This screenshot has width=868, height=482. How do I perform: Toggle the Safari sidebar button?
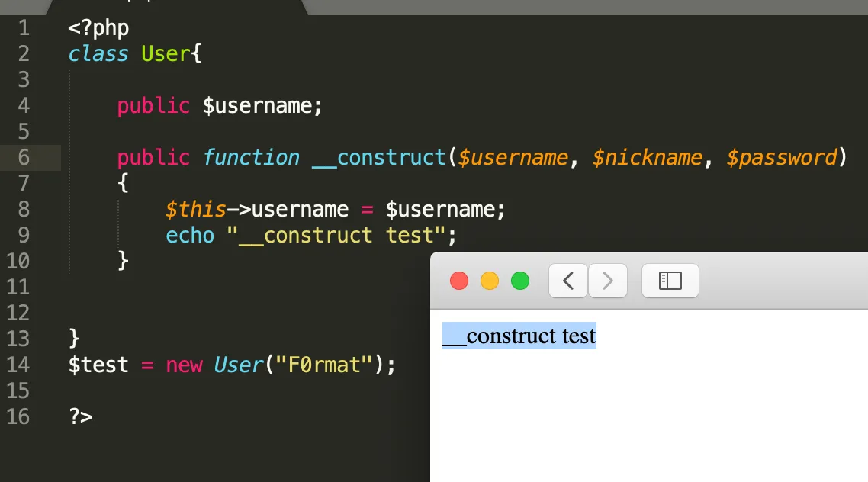[670, 281]
